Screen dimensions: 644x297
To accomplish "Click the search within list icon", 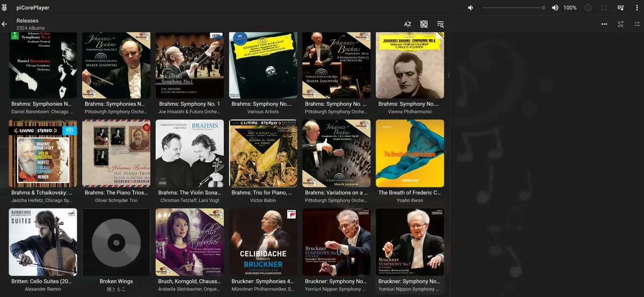I will point(440,24).
